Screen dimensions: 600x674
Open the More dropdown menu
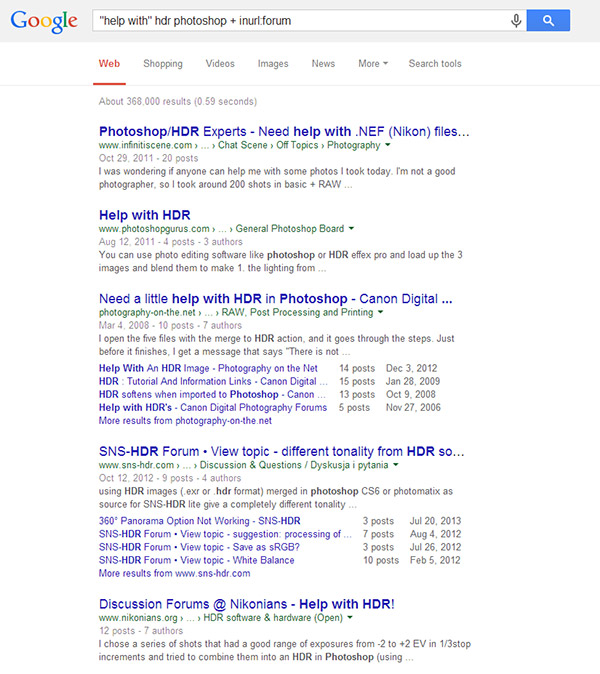tap(373, 64)
